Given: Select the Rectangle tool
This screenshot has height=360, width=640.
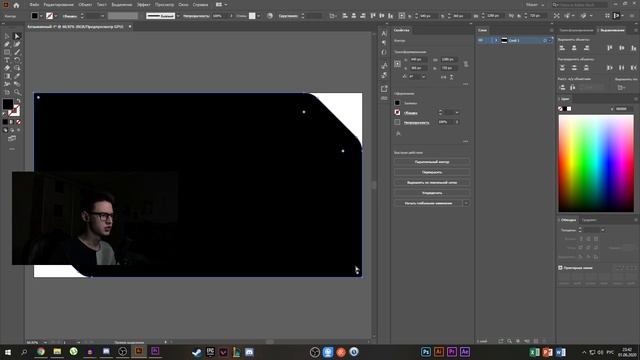Looking at the screenshot, I should click(7, 52).
